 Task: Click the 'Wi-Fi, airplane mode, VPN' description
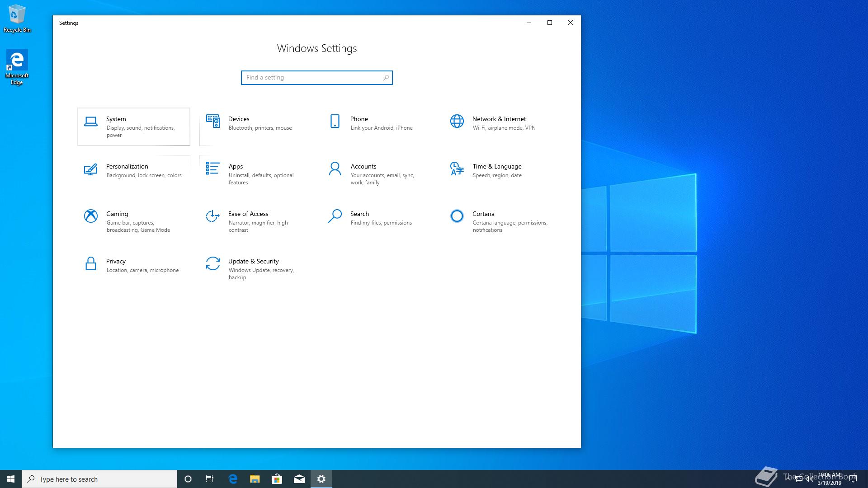(504, 128)
